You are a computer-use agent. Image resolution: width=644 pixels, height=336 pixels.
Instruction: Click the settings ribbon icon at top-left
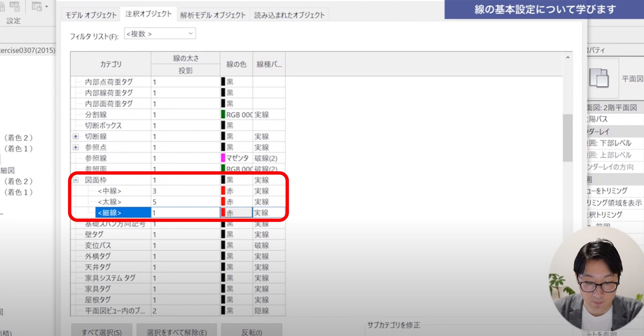tap(15, 6)
